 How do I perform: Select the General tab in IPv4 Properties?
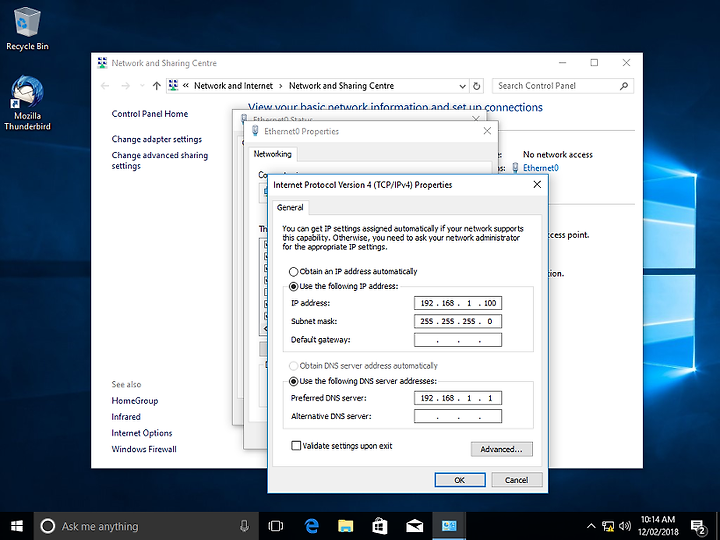tap(290, 208)
